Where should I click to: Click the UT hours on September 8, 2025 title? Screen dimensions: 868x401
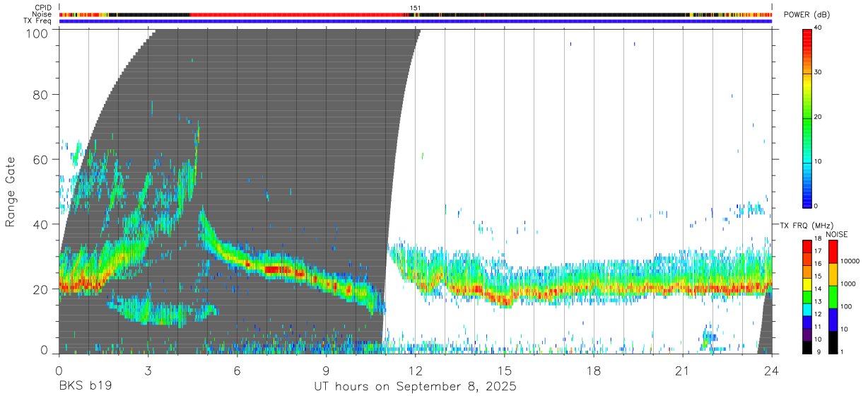coord(415,387)
